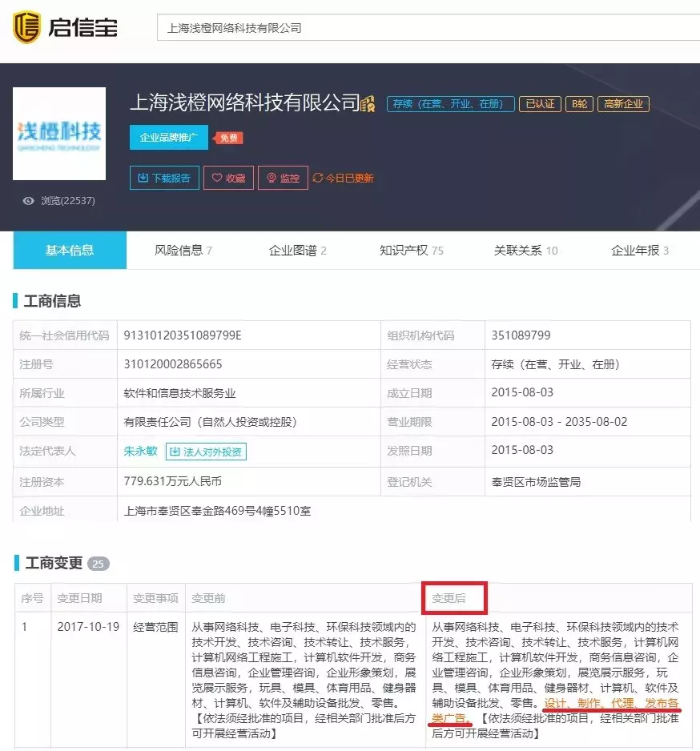
Task: Enable monitoring with the 监控 button
Action: [283, 178]
